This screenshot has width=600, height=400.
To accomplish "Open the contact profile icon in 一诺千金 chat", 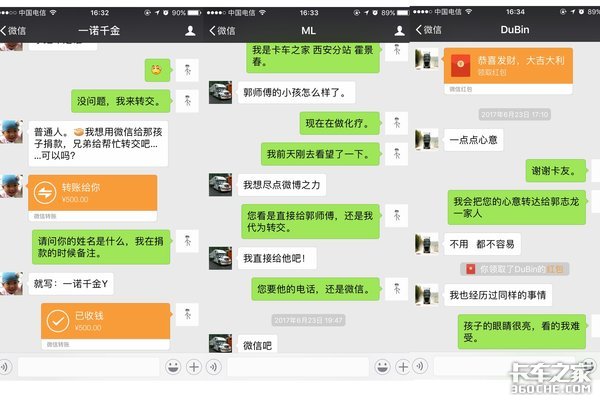I will point(190,31).
